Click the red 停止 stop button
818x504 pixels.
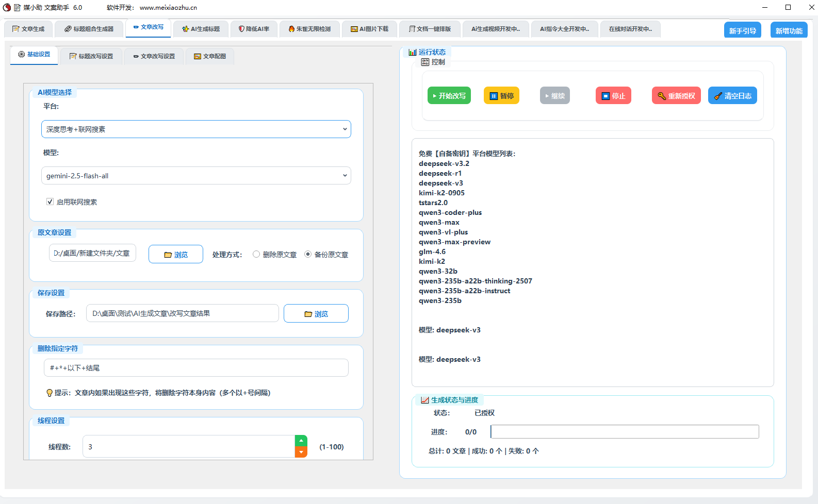[613, 96]
